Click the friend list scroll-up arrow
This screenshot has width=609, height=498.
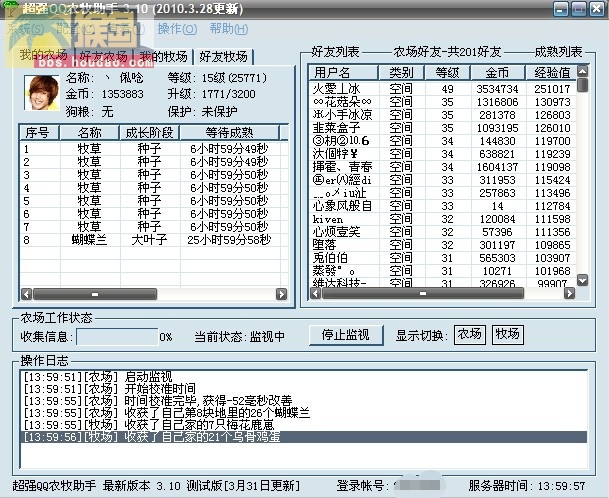pyautogui.click(x=583, y=71)
